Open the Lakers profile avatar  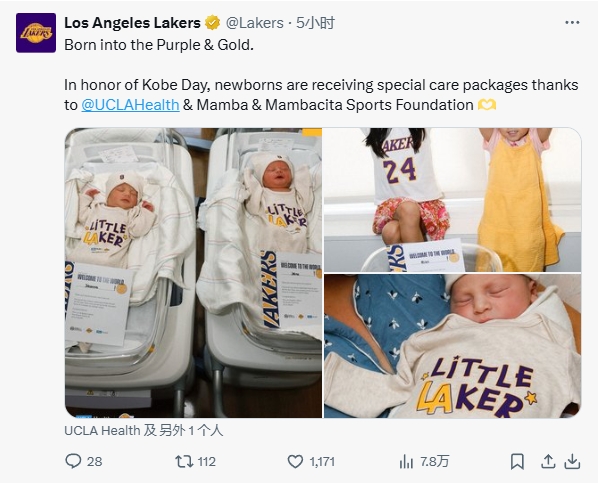pyautogui.click(x=36, y=33)
